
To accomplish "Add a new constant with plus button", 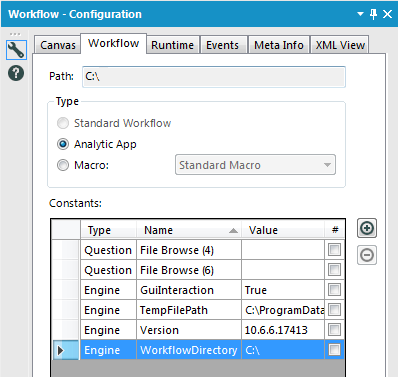I will 367,228.
